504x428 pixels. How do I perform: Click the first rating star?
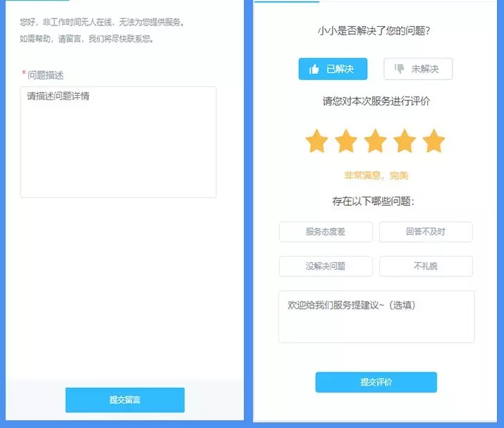point(316,141)
